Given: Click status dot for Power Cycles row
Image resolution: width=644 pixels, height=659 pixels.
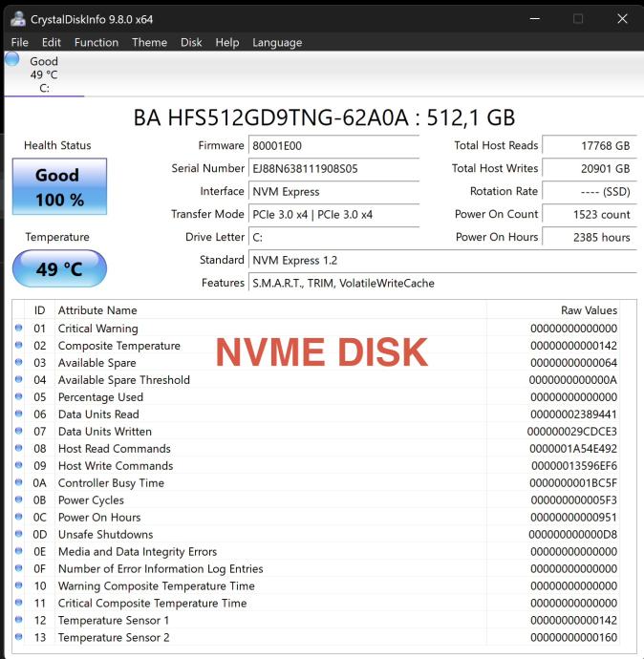Looking at the screenshot, I should point(18,500).
